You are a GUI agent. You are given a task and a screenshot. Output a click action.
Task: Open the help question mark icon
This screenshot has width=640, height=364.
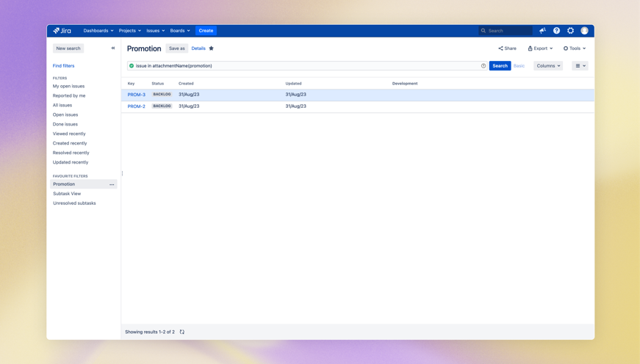click(x=556, y=31)
